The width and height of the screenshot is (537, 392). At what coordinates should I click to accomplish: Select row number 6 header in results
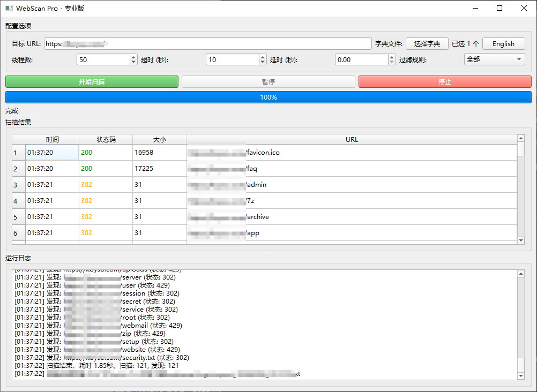click(x=19, y=233)
